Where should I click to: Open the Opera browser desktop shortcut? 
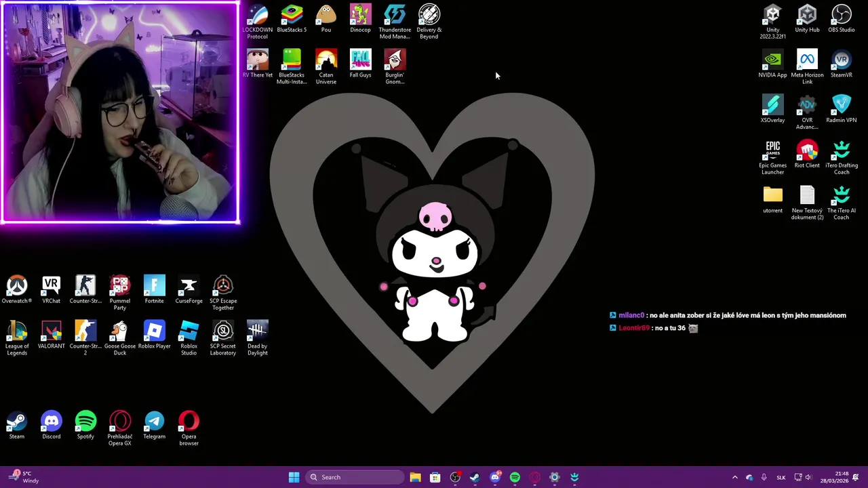189,428
